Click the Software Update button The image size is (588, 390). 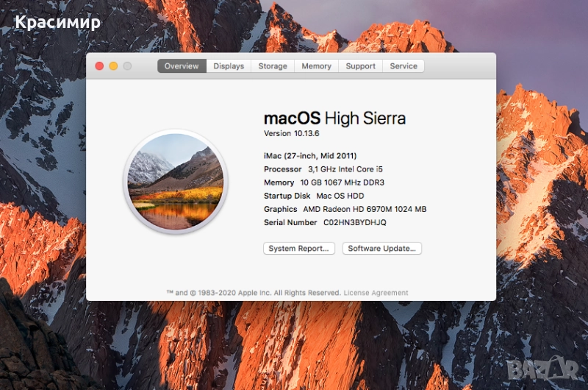[382, 249]
